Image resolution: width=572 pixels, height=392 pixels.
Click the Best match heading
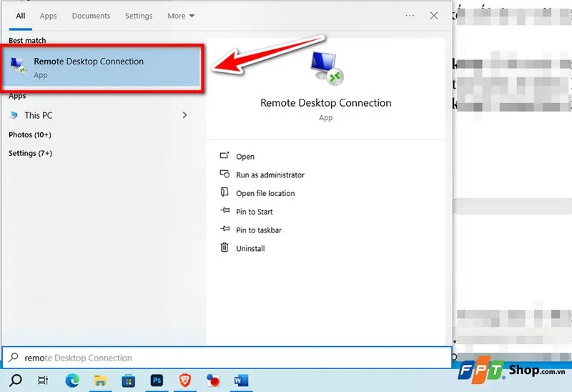[x=27, y=41]
